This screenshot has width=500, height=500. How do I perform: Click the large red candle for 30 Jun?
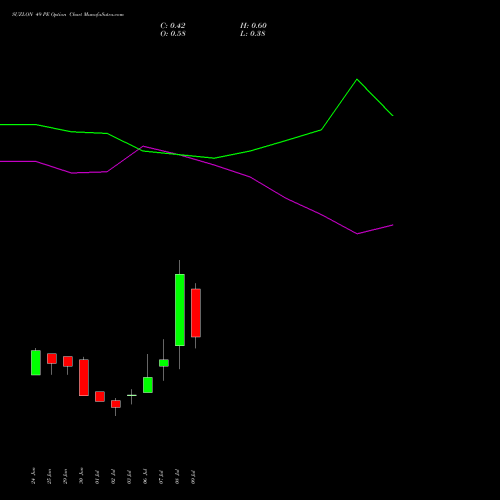click(84, 377)
